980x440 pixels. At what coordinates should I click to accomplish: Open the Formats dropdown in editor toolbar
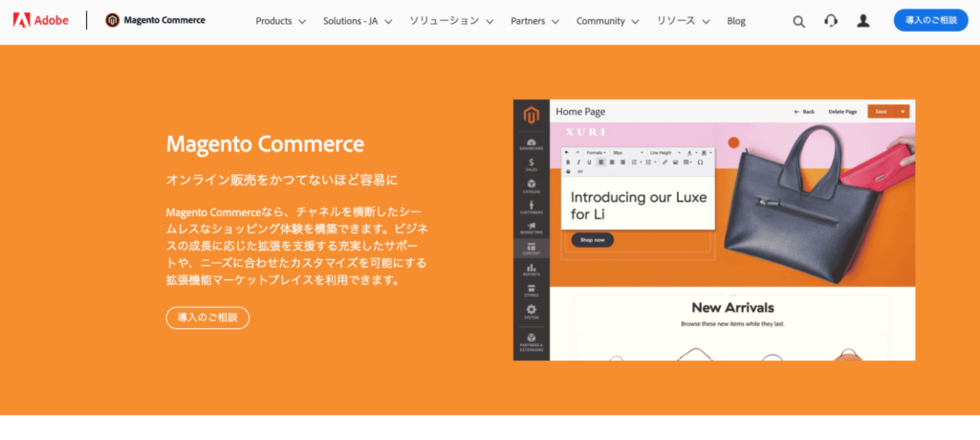tap(596, 152)
